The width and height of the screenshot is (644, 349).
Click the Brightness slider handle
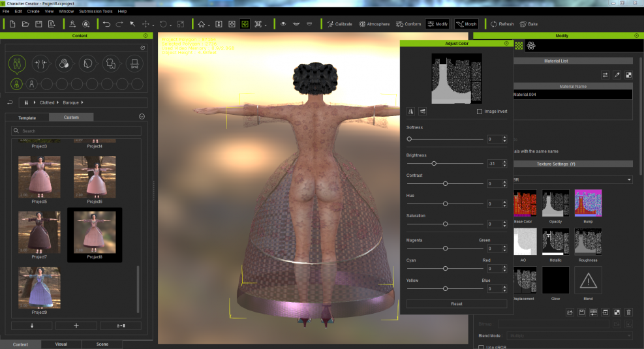(x=434, y=163)
